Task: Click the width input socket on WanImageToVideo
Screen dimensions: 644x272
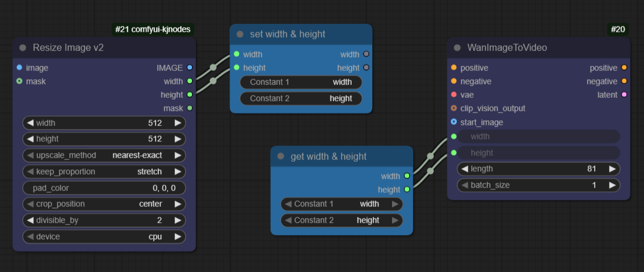Action: tap(454, 136)
